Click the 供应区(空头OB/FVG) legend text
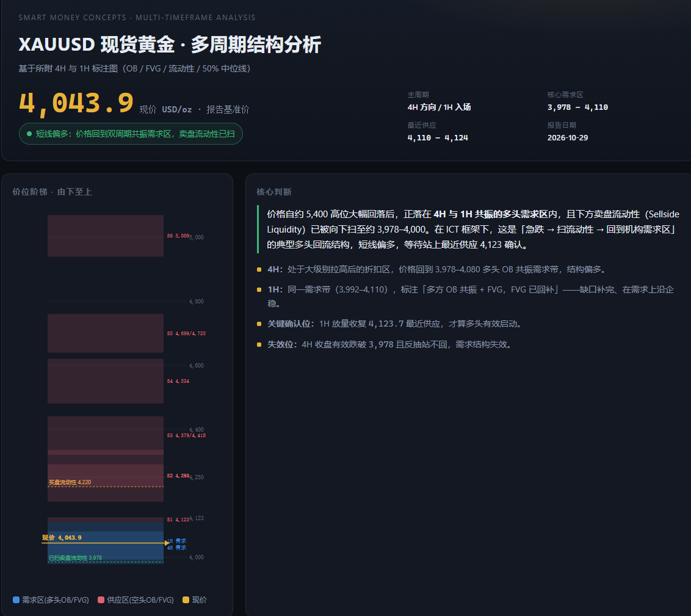The width and height of the screenshot is (691, 616). click(x=140, y=600)
